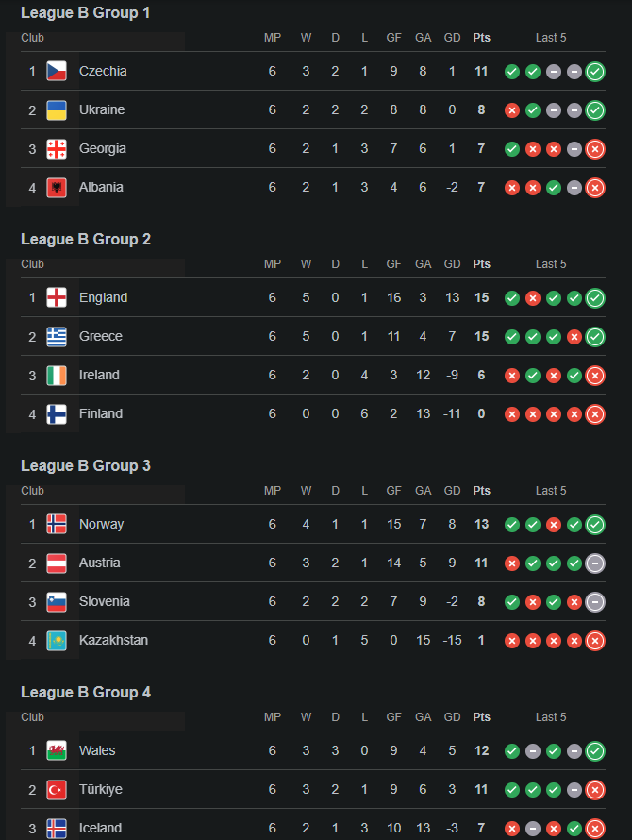
Task: Click the League B Group 1 heading
Action: (85, 13)
